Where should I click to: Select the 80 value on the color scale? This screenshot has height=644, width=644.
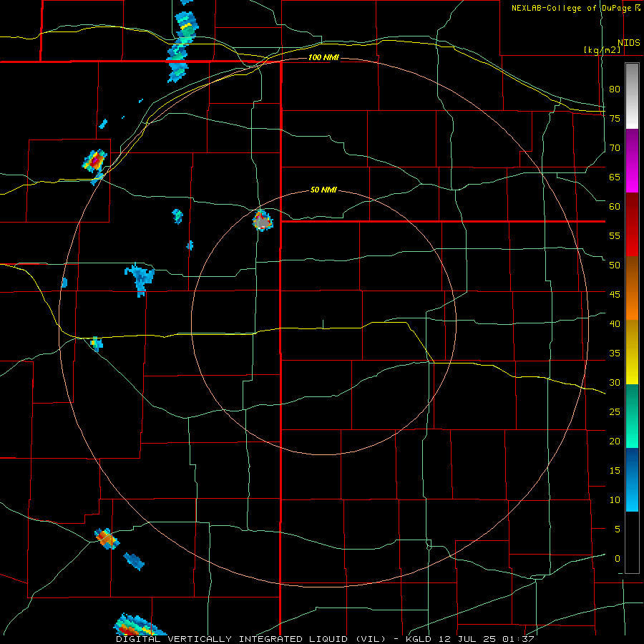pos(615,89)
